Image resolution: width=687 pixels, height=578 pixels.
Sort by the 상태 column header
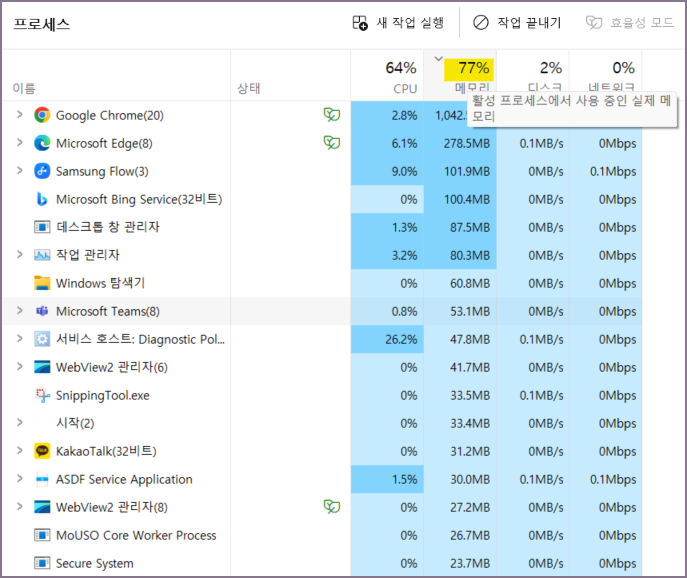(290, 75)
